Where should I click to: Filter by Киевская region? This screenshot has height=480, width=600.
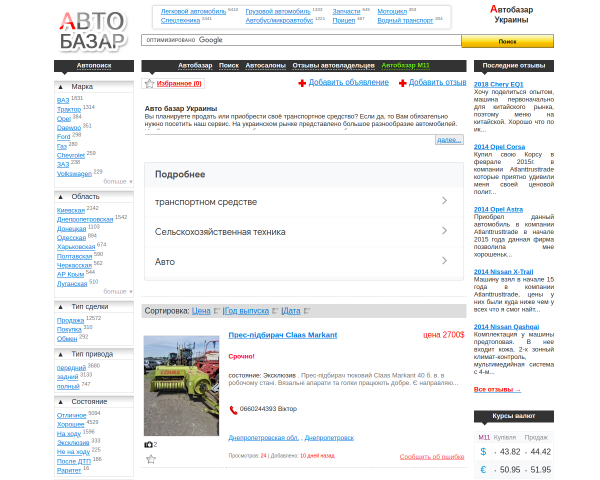(x=71, y=210)
